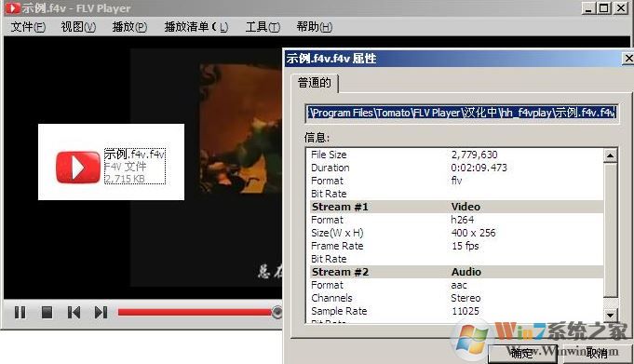634x364 pixels.
Task: Jump to the previous track
Action: [74, 312]
